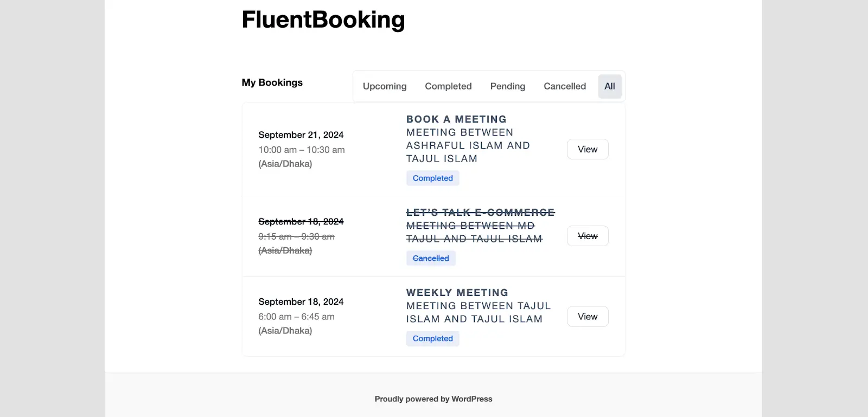Follow the Proudly powered by WordPress link
This screenshot has width=868, height=417.
point(433,399)
